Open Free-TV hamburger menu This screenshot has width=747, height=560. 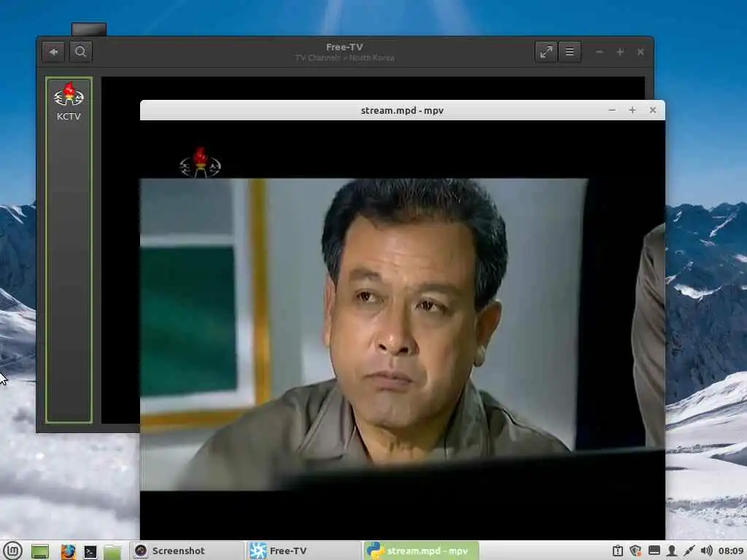[570, 52]
